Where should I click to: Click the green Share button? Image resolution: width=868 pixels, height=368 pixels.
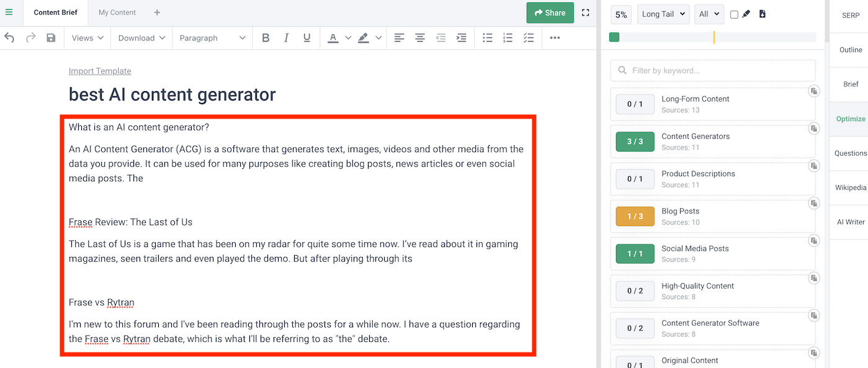(550, 12)
